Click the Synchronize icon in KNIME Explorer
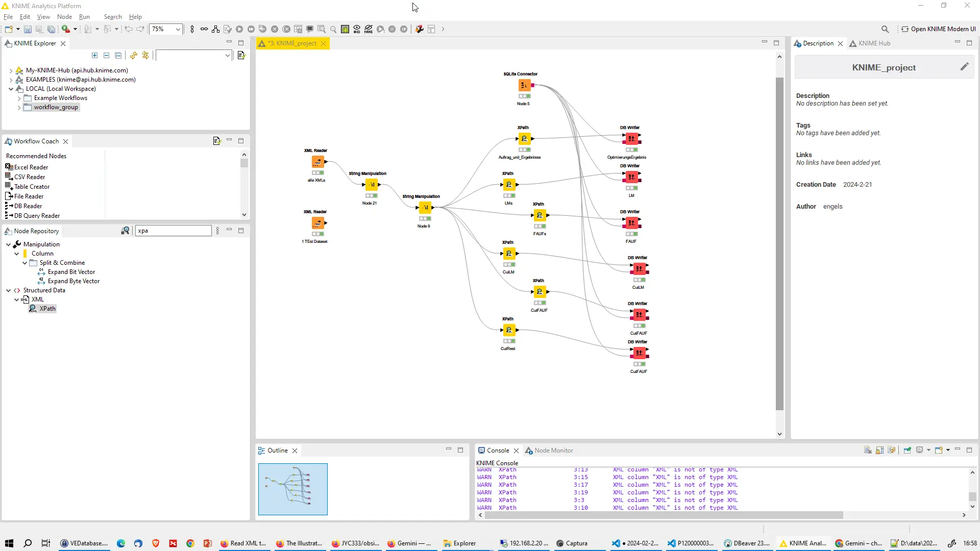 [145, 56]
